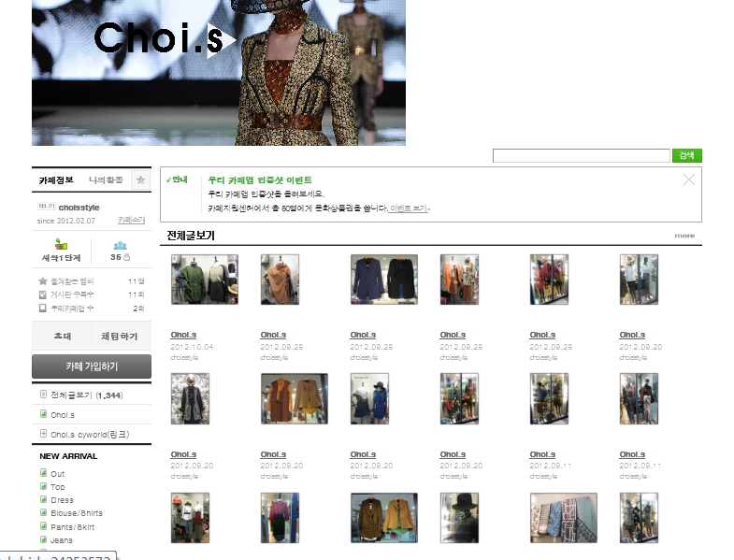
Task: Open 채팅하기 chat
Action: (121, 336)
